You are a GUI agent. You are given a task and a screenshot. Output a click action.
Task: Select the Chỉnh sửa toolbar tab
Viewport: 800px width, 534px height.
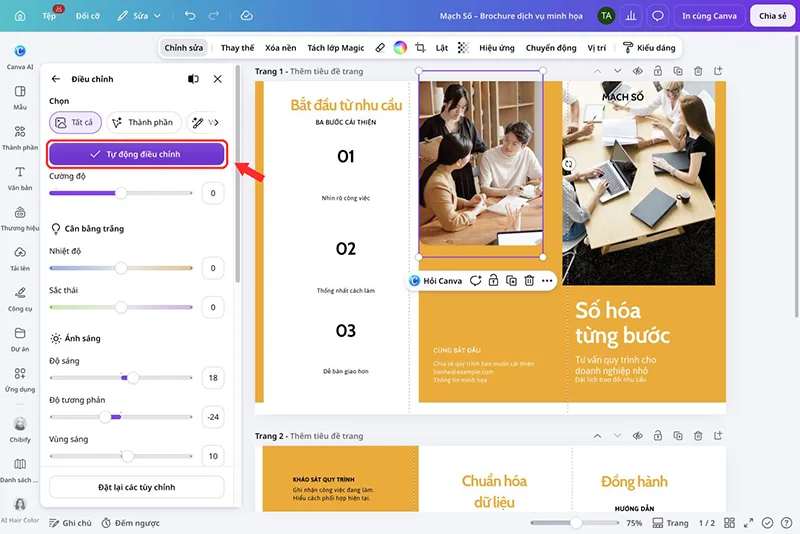click(x=184, y=48)
